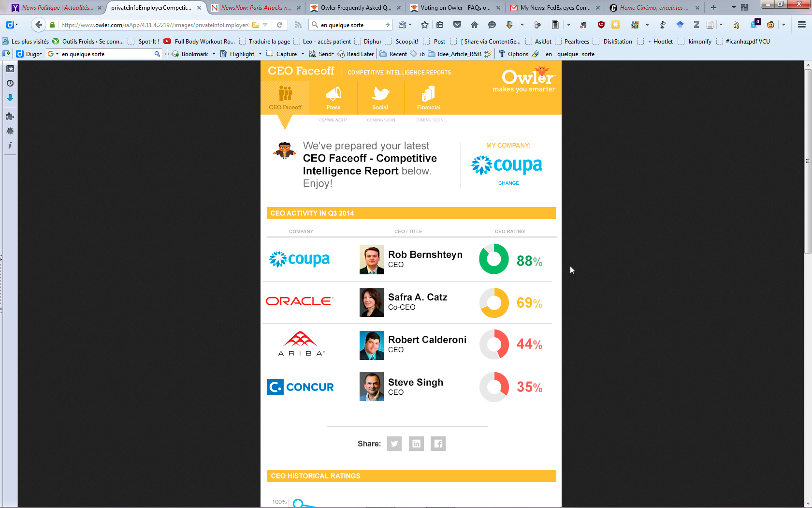
Task: Open the CEO Faceoff report tab
Action: click(285, 98)
